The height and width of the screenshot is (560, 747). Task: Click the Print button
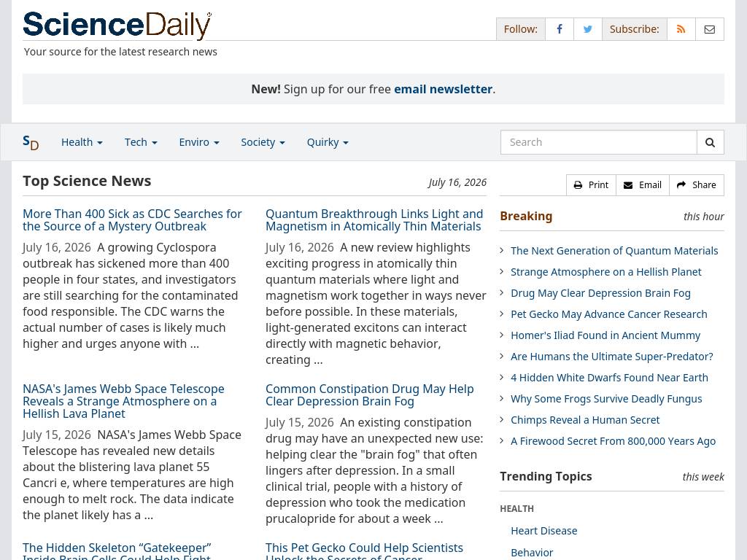pyautogui.click(x=591, y=184)
